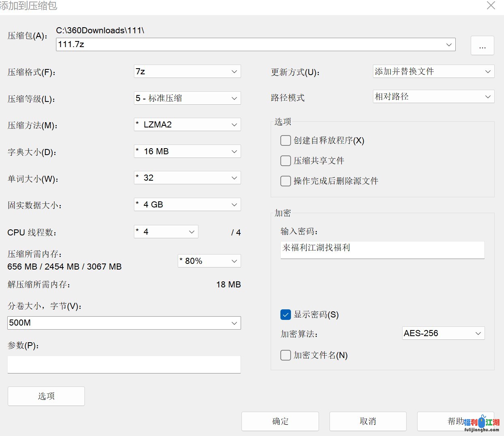Toggle the compress shared files (压缩共享文件) checkbox
This screenshot has height=436, width=504.
pos(286,161)
